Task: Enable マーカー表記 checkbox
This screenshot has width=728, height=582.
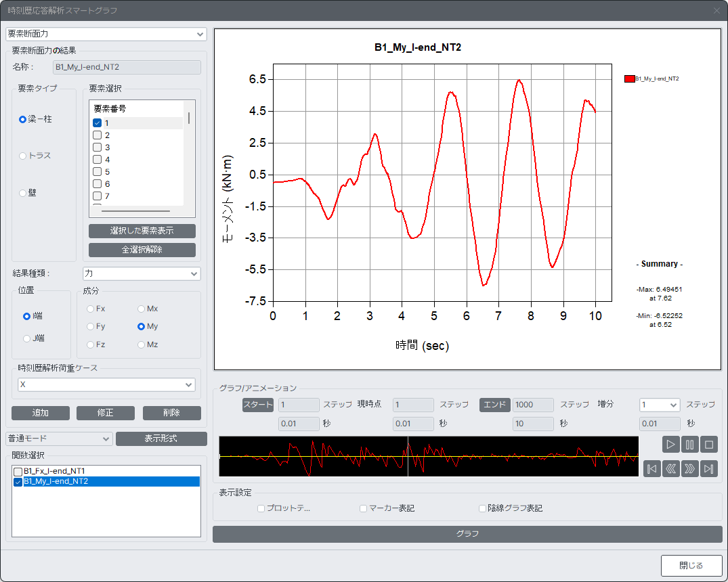Action: pyautogui.click(x=364, y=509)
